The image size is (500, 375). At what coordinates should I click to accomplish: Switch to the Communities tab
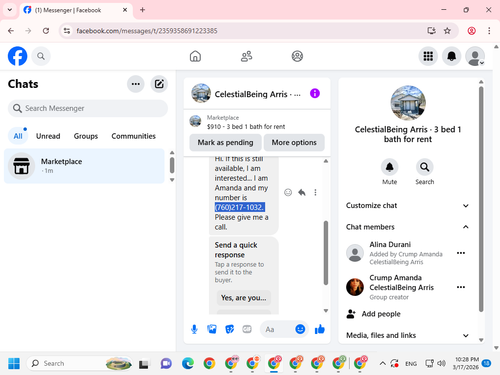pyautogui.click(x=133, y=136)
